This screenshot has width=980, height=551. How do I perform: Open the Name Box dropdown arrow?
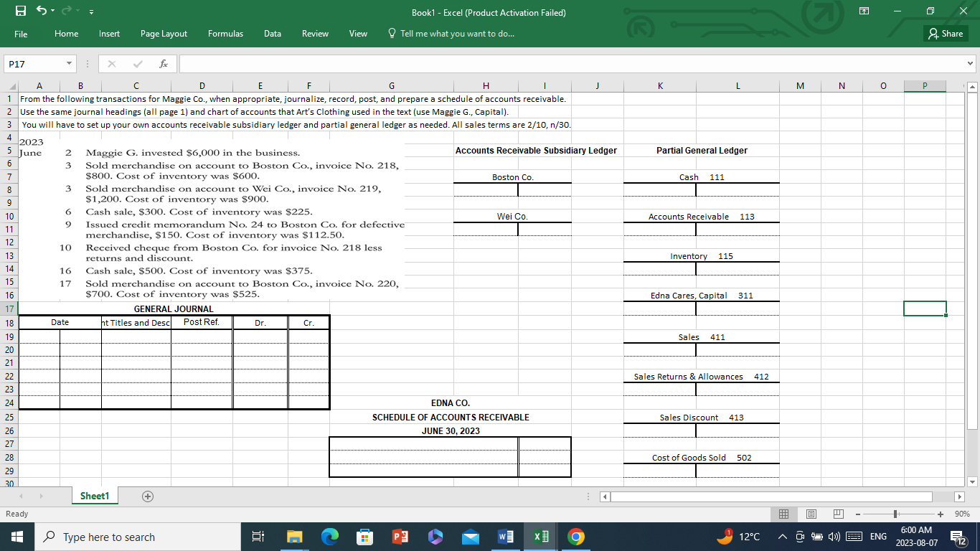click(x=70, y=64)
